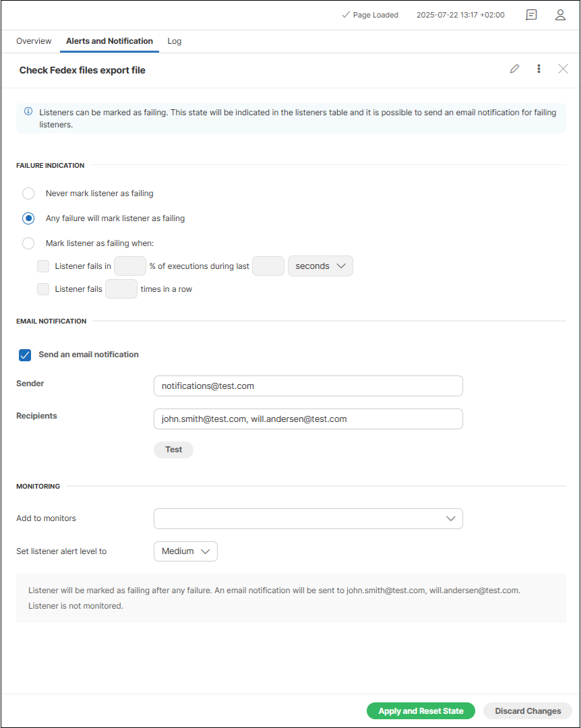Expand the Add to monitors dropdown
The image size is (581, 728).
[x=308, y=518]
